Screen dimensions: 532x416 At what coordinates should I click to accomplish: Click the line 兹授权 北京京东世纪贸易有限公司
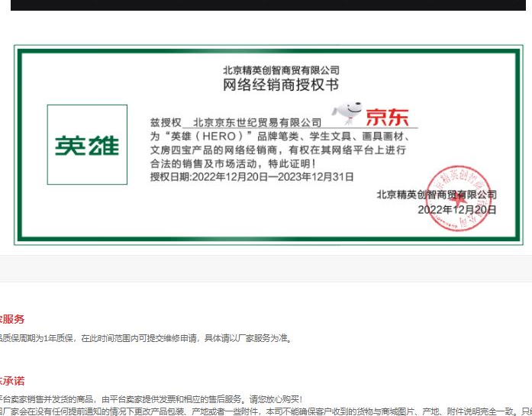236,122
